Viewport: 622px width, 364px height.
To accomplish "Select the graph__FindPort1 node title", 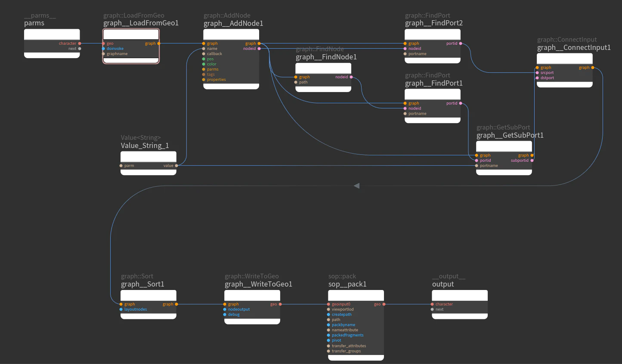I will (x=434, y=83).
